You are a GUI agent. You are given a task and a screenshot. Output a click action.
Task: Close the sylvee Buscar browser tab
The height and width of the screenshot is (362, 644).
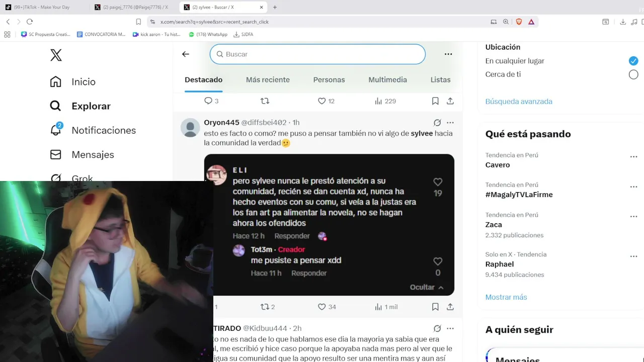pyautogui.click(x=262, y=7)
